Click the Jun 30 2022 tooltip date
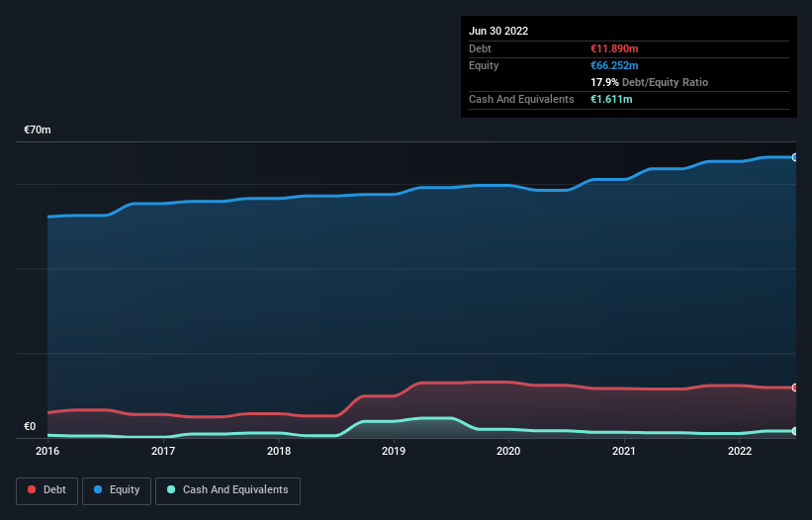812x520 pixels. 498,31
